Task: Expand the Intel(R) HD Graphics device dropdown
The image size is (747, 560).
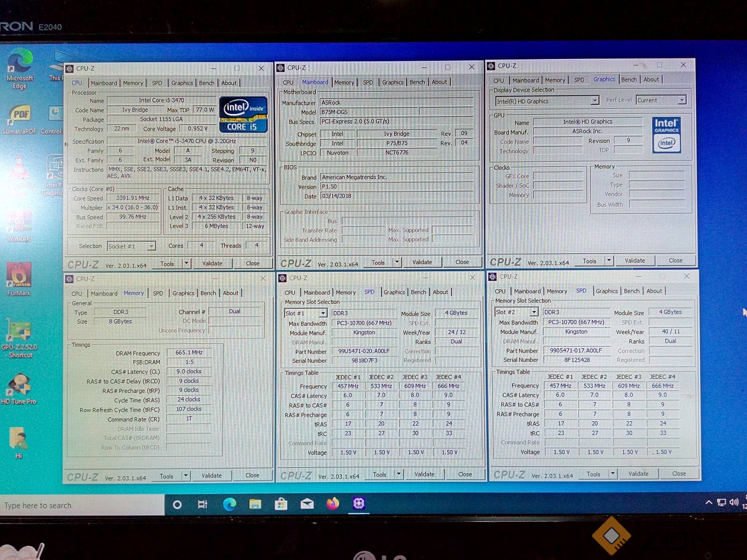Action: 594,100
